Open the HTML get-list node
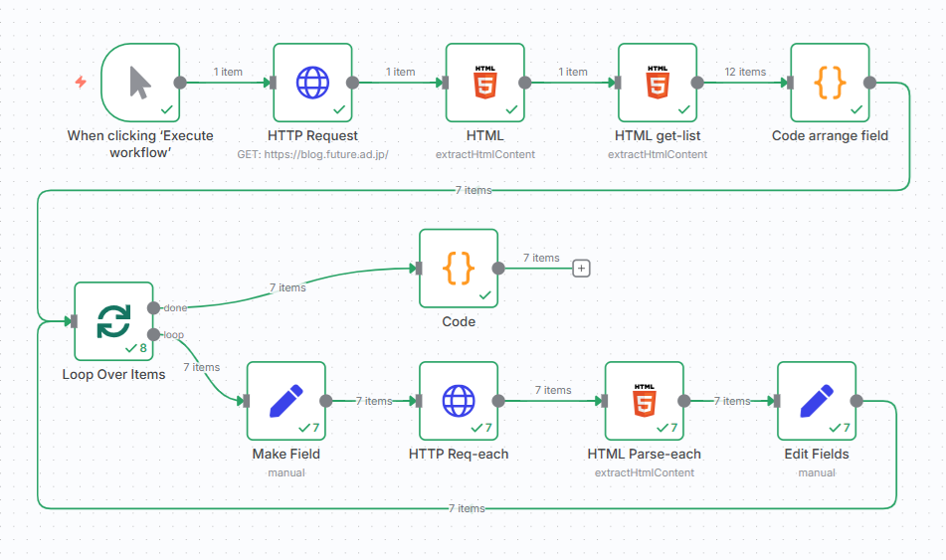 [657, 83]
